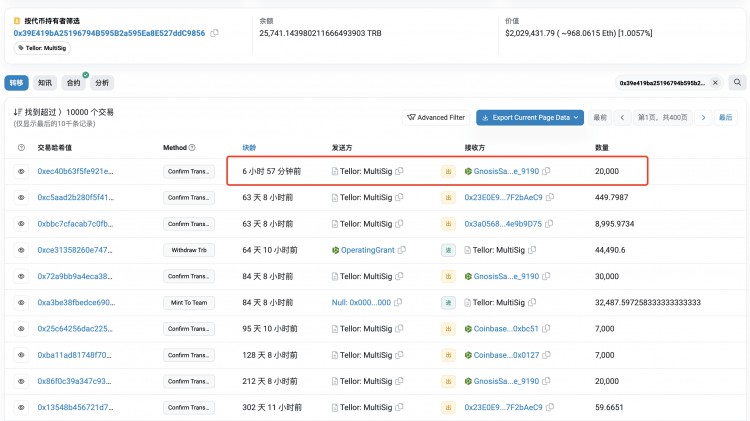Open 0x3a0568...4e9b9D75 receiver link

(x=503, y=224)
